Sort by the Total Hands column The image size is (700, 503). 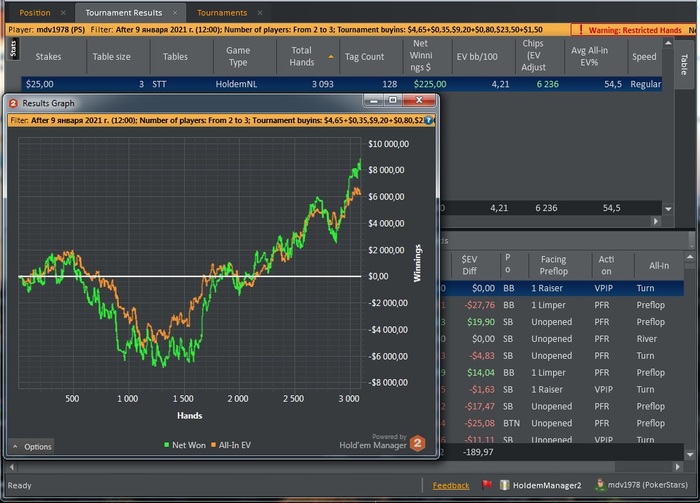[302, 57]
